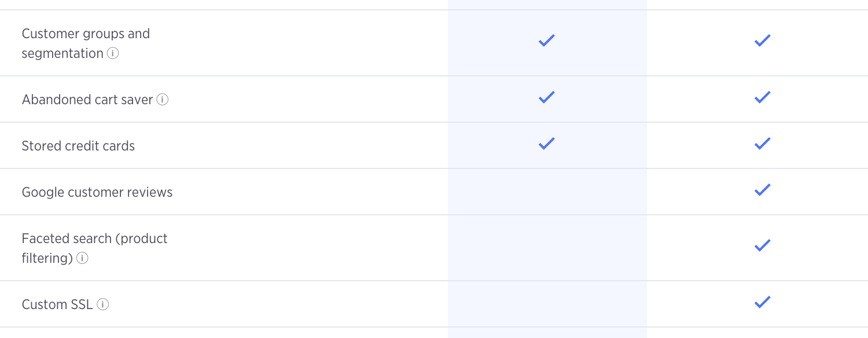Click the Abandoned cart saver feature text
868x338 pixels.
(87, 100)
